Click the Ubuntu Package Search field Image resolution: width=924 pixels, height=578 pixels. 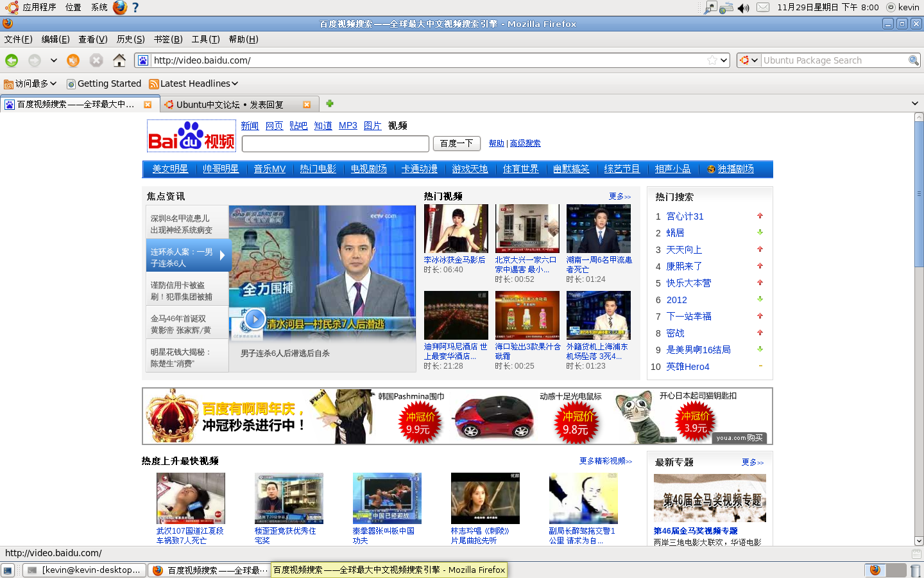[x=834, y=60]
